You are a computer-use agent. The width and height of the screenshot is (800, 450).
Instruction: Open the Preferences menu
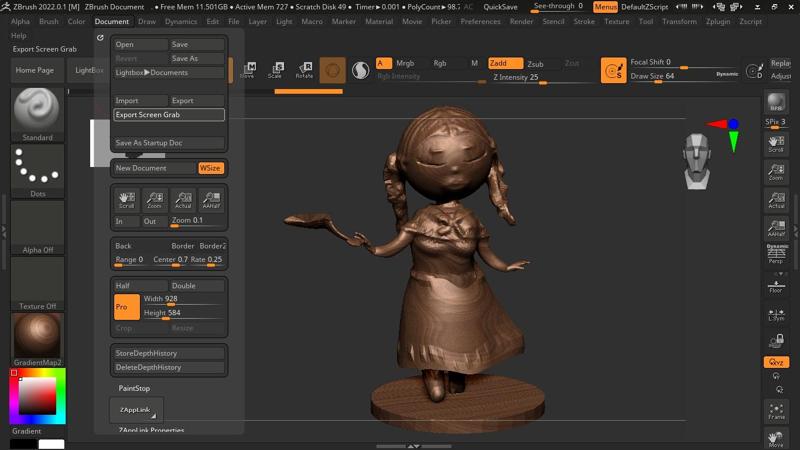click(480, 21)
